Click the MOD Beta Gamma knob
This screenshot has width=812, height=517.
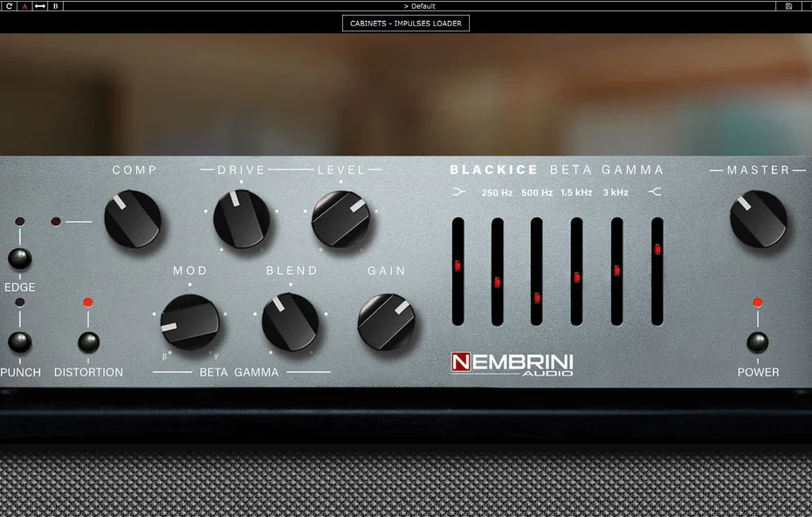[x=189, y=323]
